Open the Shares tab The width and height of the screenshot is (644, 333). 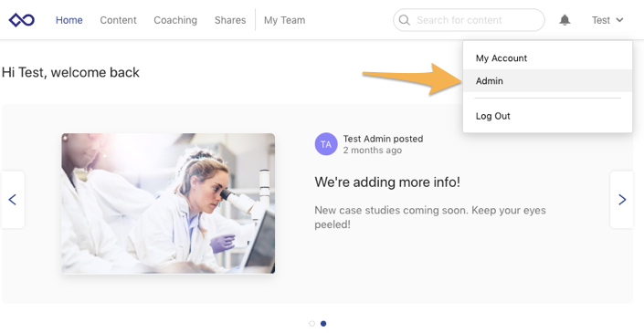click(x=230, y=20)
